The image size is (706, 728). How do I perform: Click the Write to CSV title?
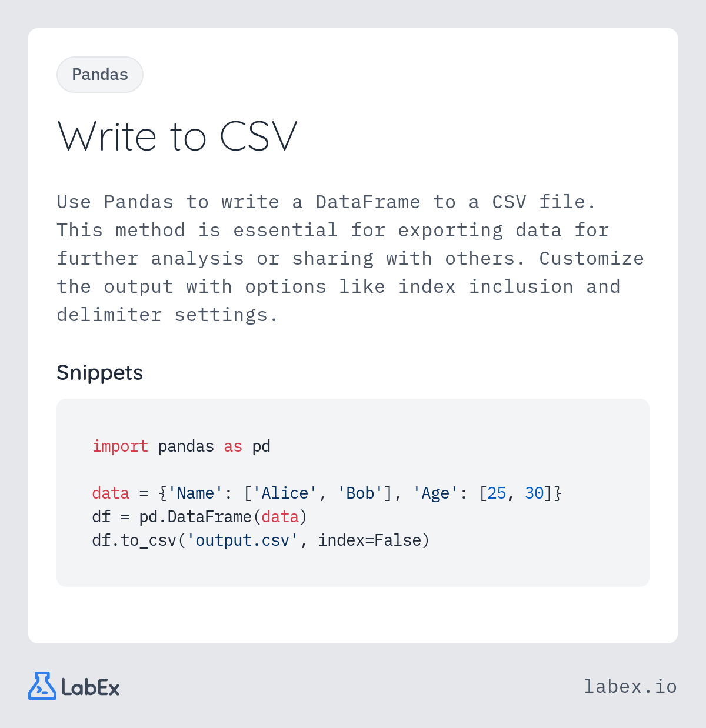tap(177, 136)
